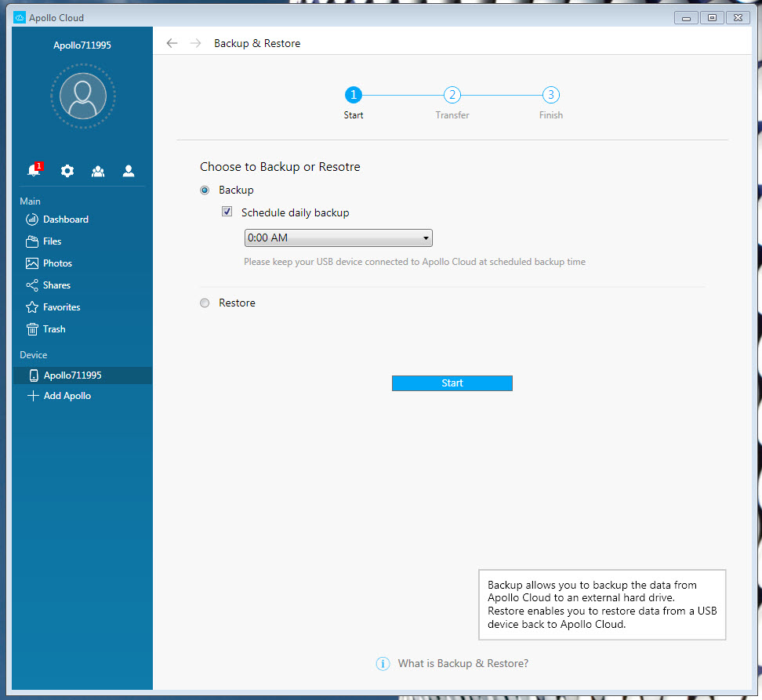Click the Backup & Restore page title

click(257, 43)
